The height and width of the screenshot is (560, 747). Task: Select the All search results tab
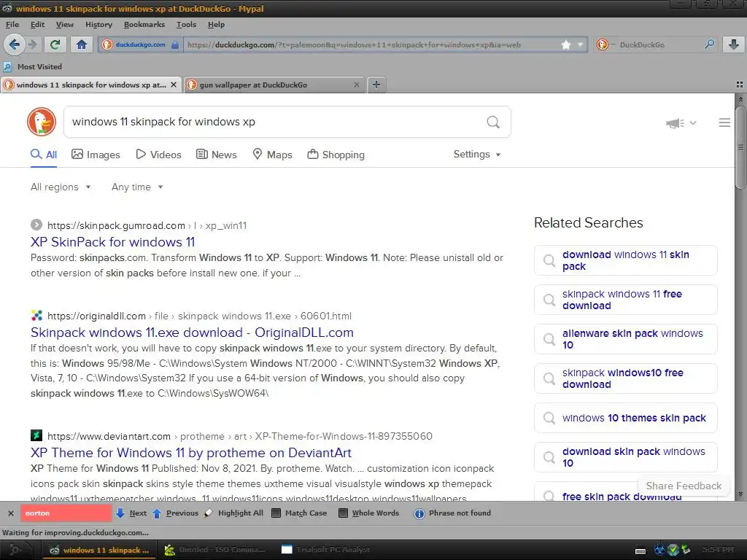(x=44, y=155)
